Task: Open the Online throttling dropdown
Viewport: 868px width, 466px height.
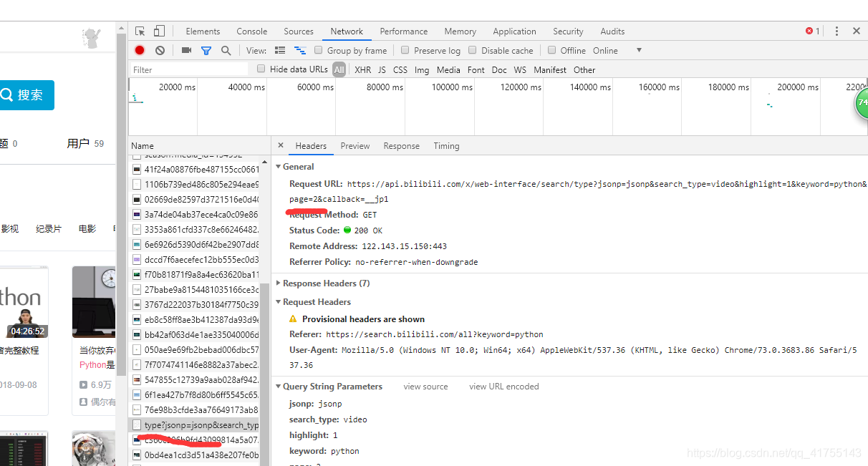Action: (617, 50)
